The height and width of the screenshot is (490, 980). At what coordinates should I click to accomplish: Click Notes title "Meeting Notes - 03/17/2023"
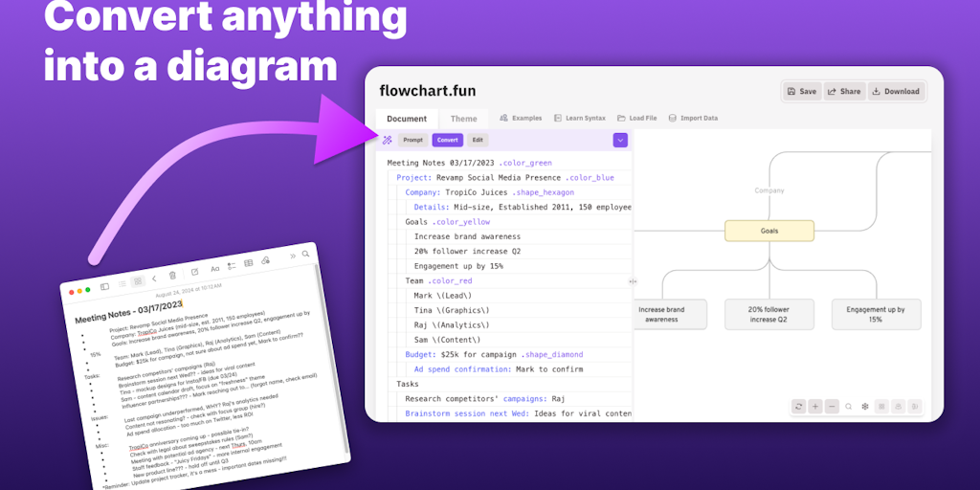click(128, 312)
